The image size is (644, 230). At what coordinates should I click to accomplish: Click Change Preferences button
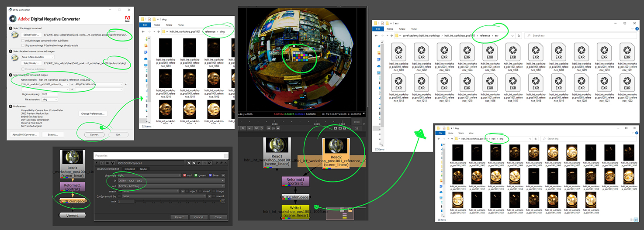93,113
